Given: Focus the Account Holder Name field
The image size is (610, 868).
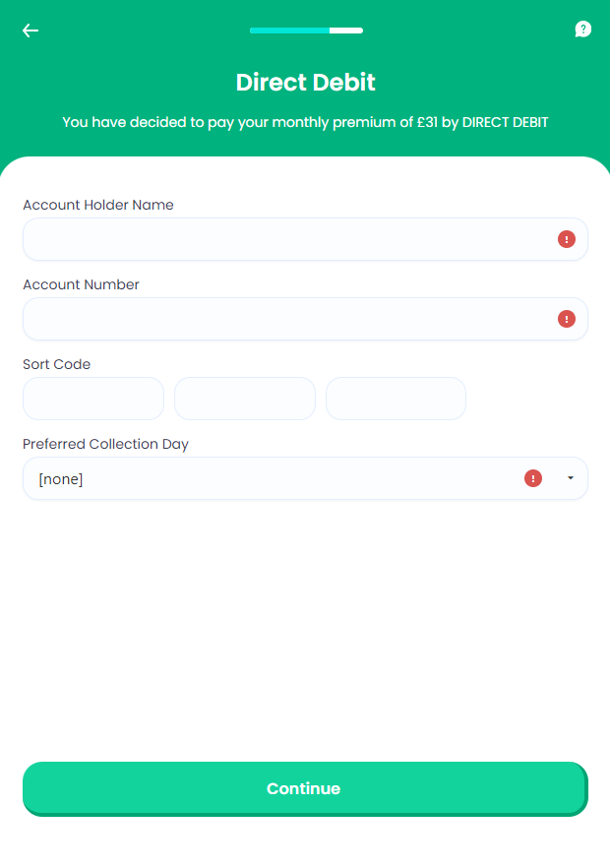Looking at the screenshot, I should click(285, 239).
